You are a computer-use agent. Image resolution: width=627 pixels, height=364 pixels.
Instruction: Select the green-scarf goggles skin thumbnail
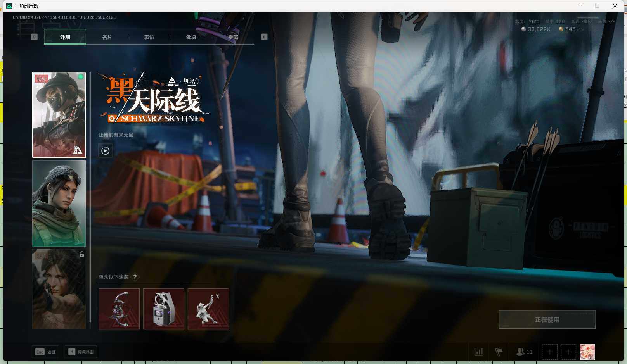(x=59, y=204)
